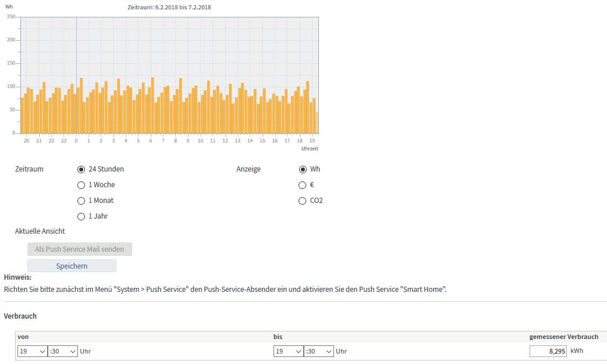Switch the time range to 1 Monat
The image size is (607, 364).
[81, 201]
